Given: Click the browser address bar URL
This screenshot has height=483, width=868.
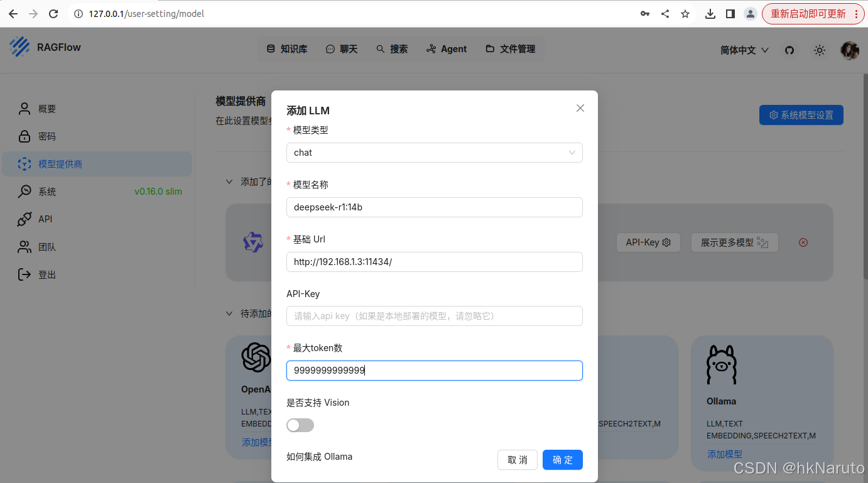Looking at the screenshot, I should point(146,14).
